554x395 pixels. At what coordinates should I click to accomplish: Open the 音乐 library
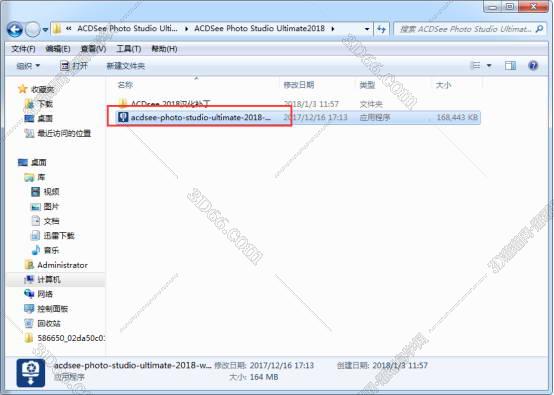pos(51,250)
